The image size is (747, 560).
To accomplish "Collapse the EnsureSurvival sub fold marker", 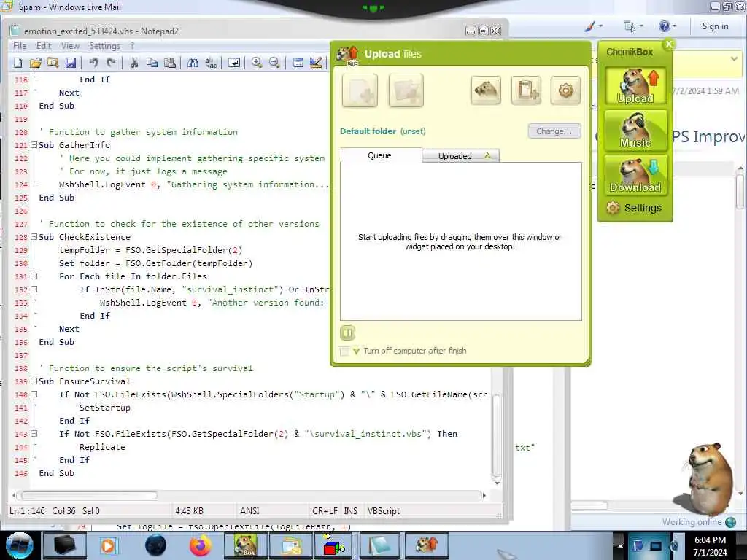I will (x=34, y=381).
